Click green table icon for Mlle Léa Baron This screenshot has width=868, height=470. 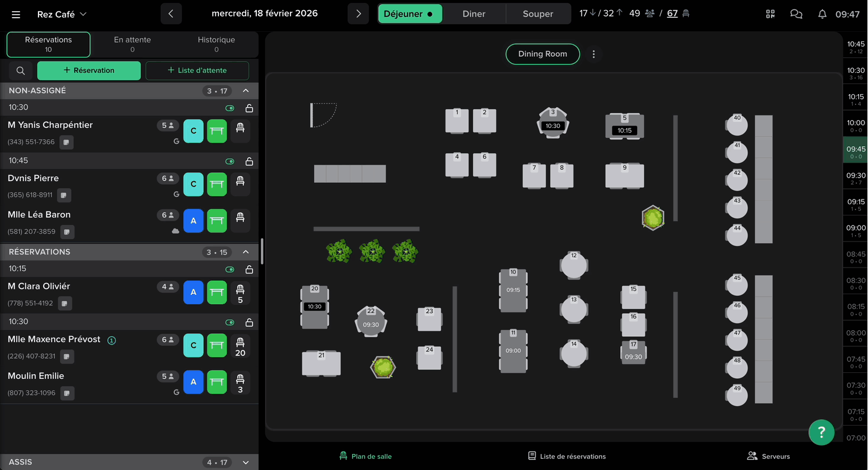[x=217, y=221]
